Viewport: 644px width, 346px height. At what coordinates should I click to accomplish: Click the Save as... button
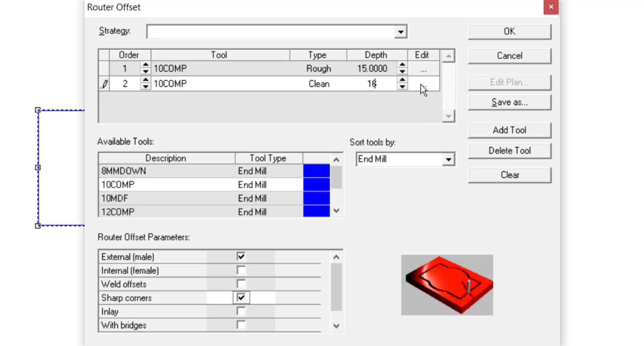coord(509,102)
